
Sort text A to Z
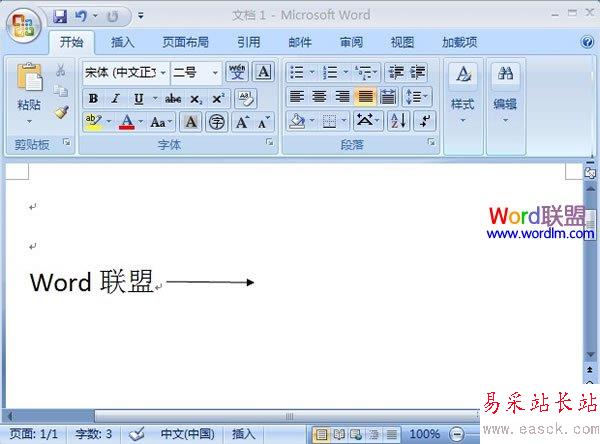coord(398,121)
